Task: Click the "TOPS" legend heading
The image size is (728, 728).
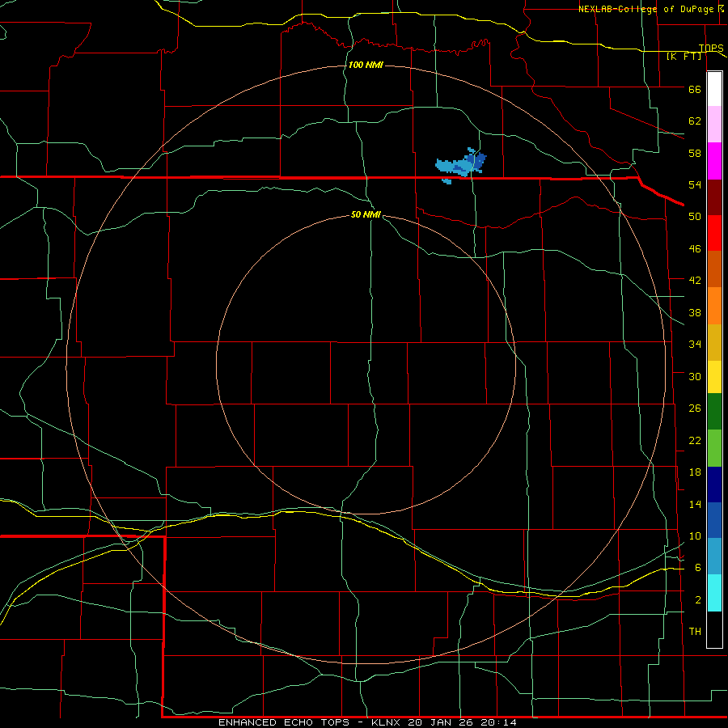Action: [711, 48]
